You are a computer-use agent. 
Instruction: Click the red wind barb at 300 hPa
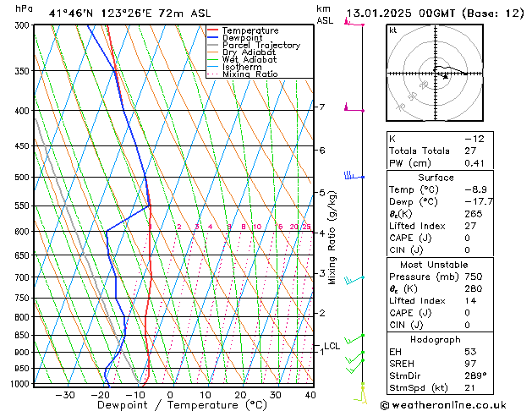pyautogui.click(x=354, y=23)
